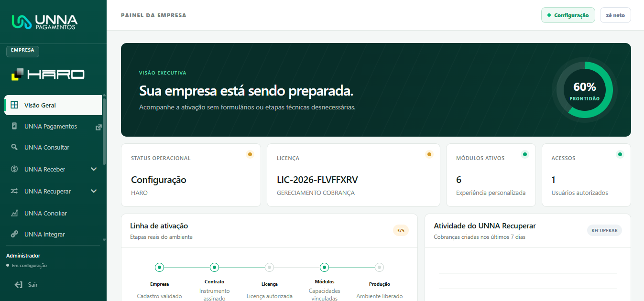The height and width of the screenshot is (301, 644).
Task: Click the 60% Prontidão progress ring
Action: (584, 90)
